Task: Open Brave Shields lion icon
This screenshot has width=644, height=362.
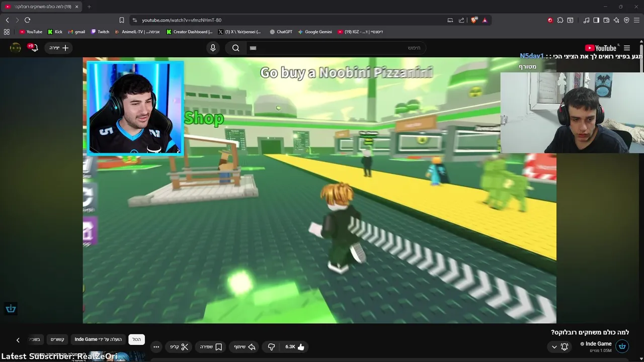Action: tap(474, 20)
